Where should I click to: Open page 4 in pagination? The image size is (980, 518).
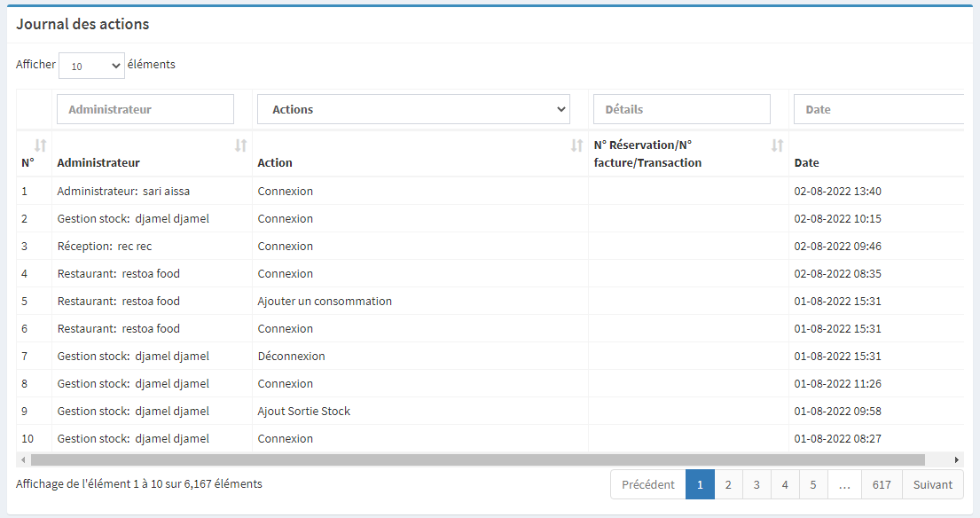point(785,484)
